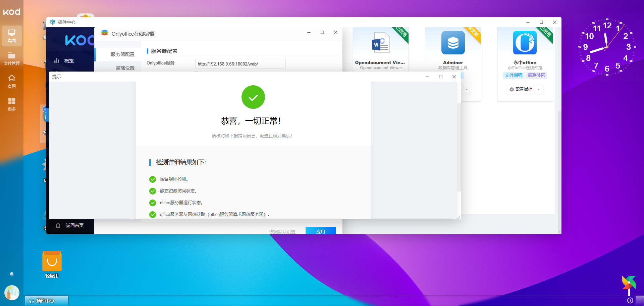Click the 需联外网 tag
644x306 pixels.
pyautogui.click(x=537, y=75)
